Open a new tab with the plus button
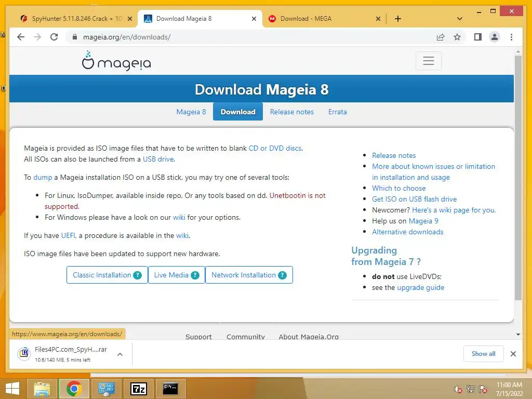The image size is (532, 399). 398,19
